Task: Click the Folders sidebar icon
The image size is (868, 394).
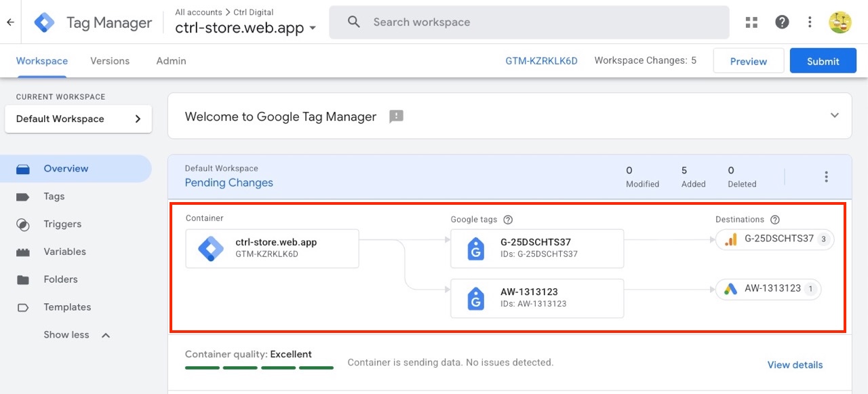Action: click(23, 279)
